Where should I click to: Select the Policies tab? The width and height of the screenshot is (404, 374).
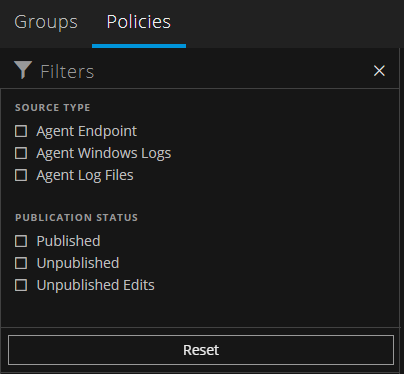[139, 22]
